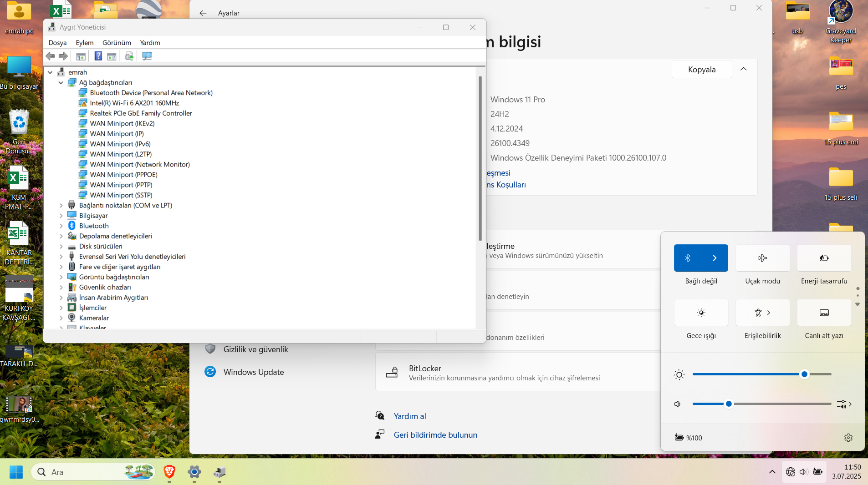
Task: Open BitLocker device encryption settings
Action: pos(518,373)
